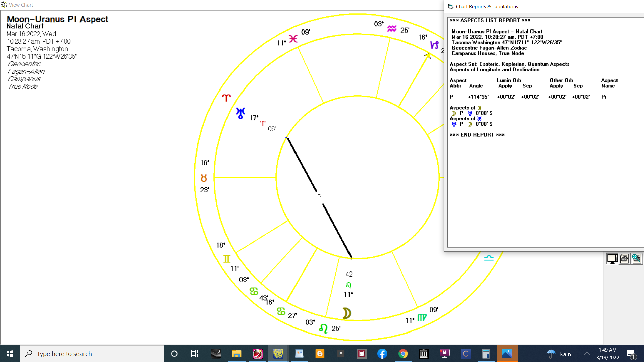This screenshot has height=362, width=644.
Task: Open the Calculator app in the taskbar
Action: [486, 354]
